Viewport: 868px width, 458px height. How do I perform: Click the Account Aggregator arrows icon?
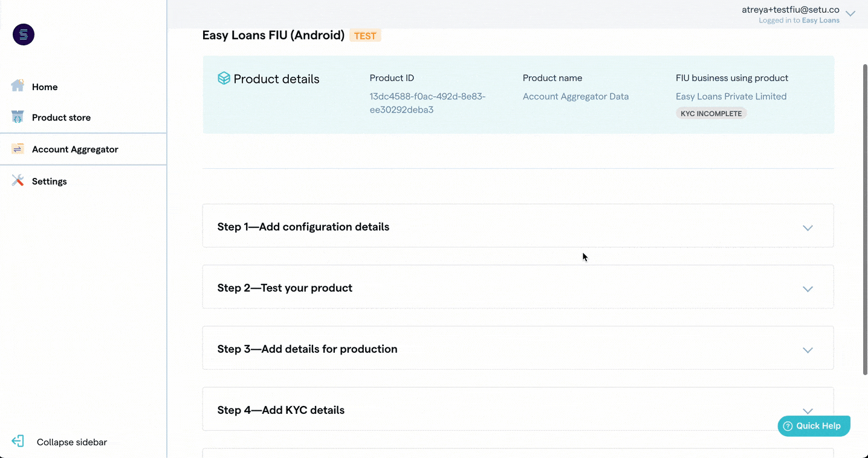[18, 149]
